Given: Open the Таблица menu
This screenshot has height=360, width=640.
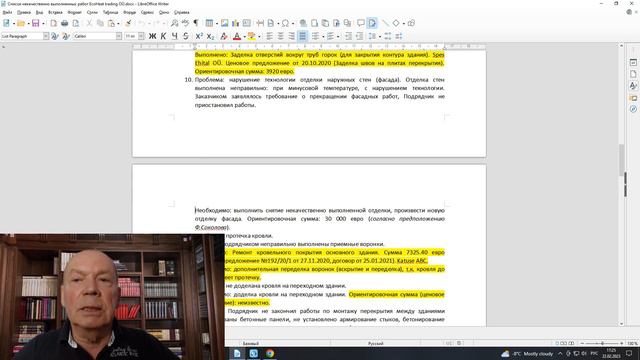Looking at the screenshot, I should tap(110, 13).
